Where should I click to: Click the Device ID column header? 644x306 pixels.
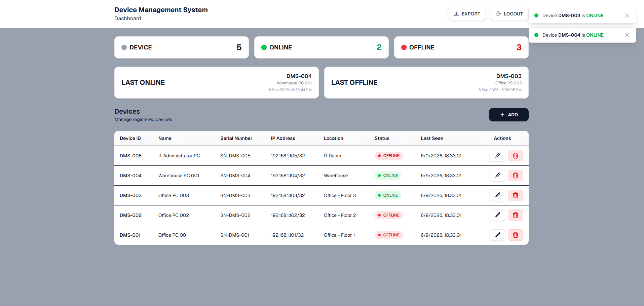pos(130,138)
